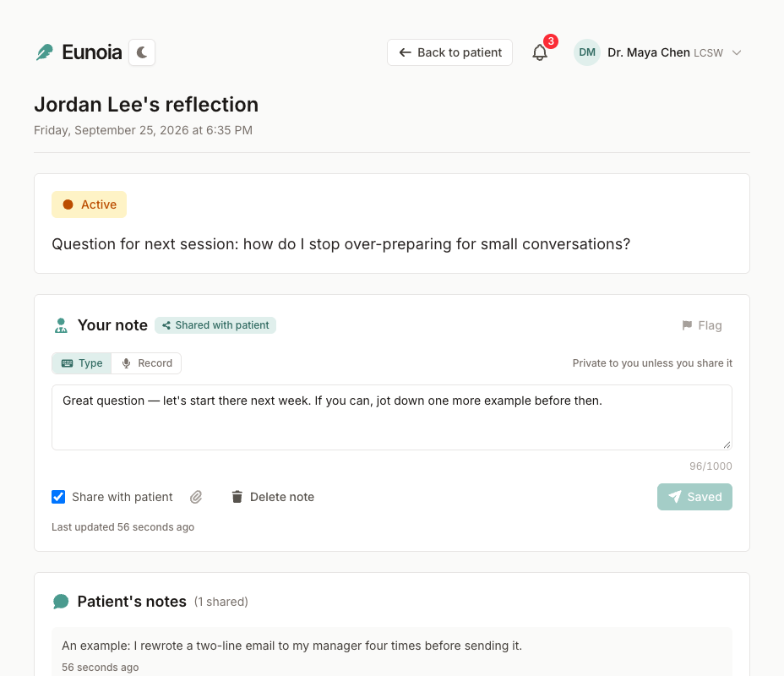This screenshot has width=784, height=676.
Task: Click the Patient's notes chat bubble icon
Action: tap(61, 602)
